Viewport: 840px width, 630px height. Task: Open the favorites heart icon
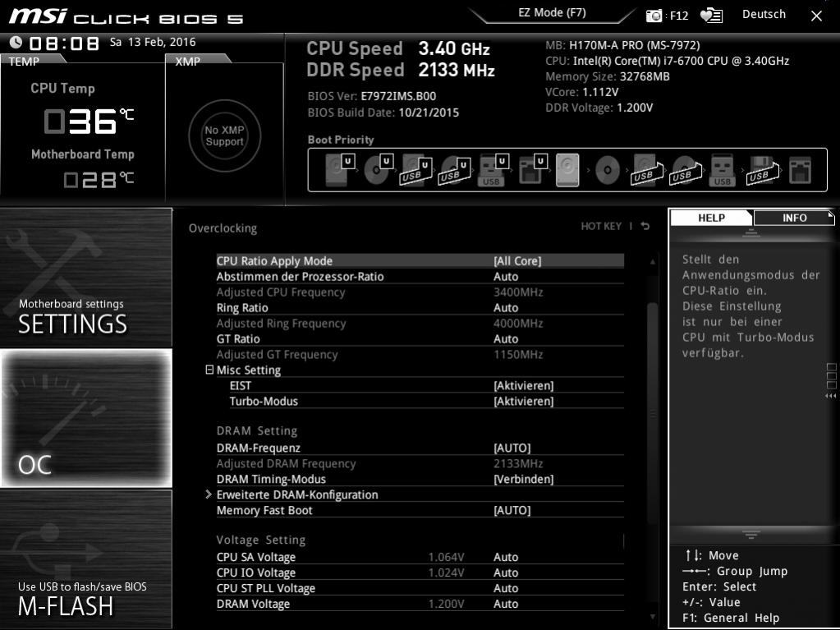711,16
